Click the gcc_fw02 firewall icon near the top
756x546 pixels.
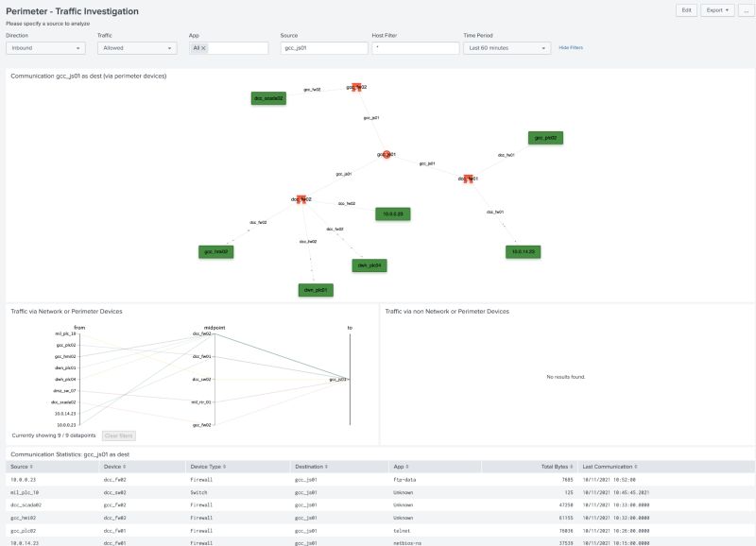(x=354, y=87)
